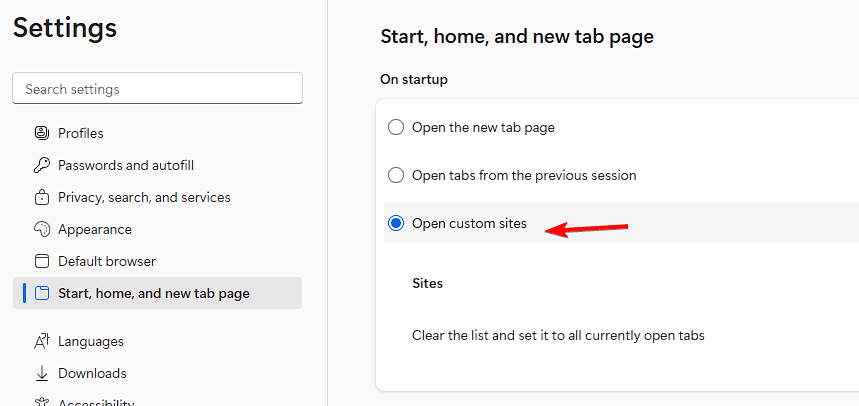This screenshot has height=406, width=859.
Task: Go to Passwords and autofill settings
Action: 126,165
